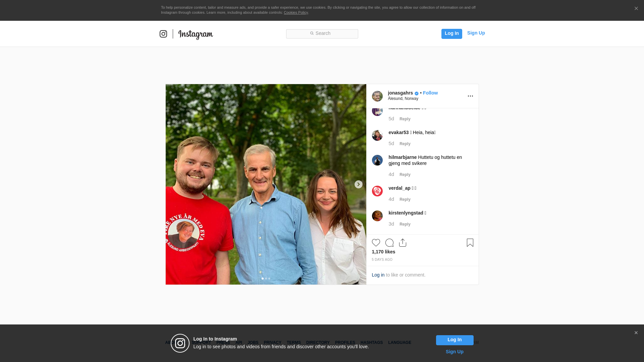Screen dimensions: 644x362
Task: Open jonasgahrs profile picture
Action: pos(377,96)
